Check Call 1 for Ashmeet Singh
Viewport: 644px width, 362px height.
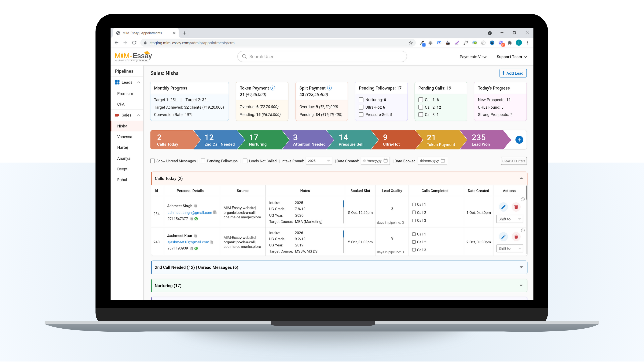(x=414, y=204)
